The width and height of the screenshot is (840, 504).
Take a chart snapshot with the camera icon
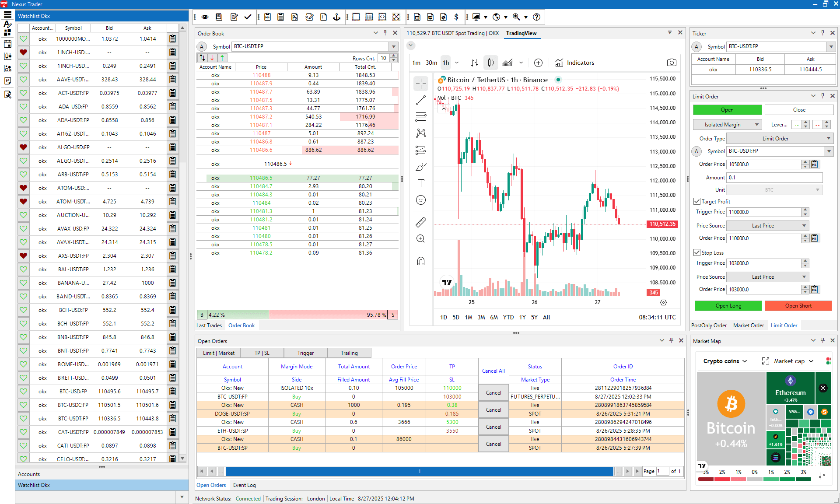click(x=672, y=63)
